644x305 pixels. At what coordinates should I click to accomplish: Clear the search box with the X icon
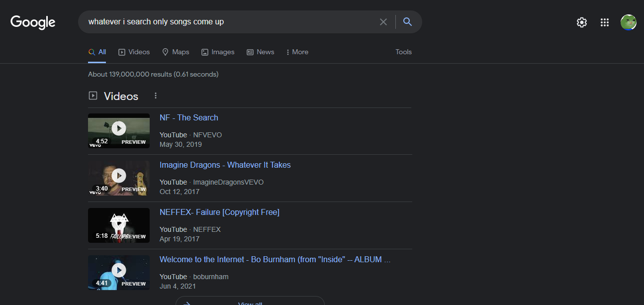point(383,22)
